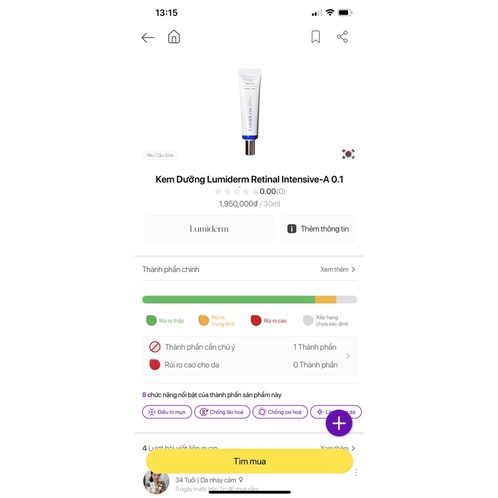Bookmark this product

coord(315,37)
